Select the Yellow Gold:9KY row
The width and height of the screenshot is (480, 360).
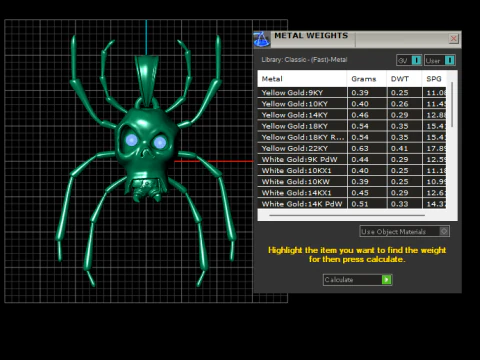click(352, 93)
